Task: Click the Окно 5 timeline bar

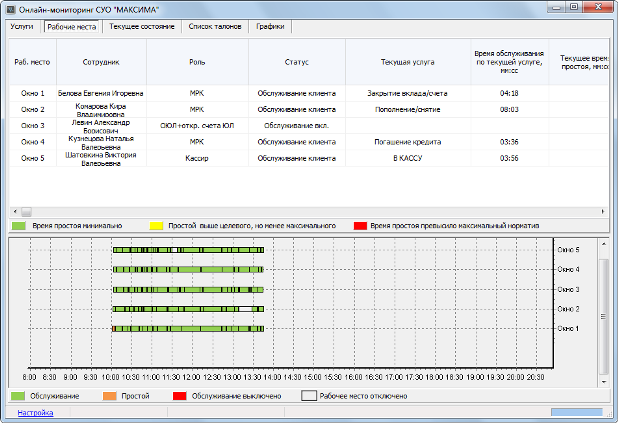Action: click(x=187, y=250)
